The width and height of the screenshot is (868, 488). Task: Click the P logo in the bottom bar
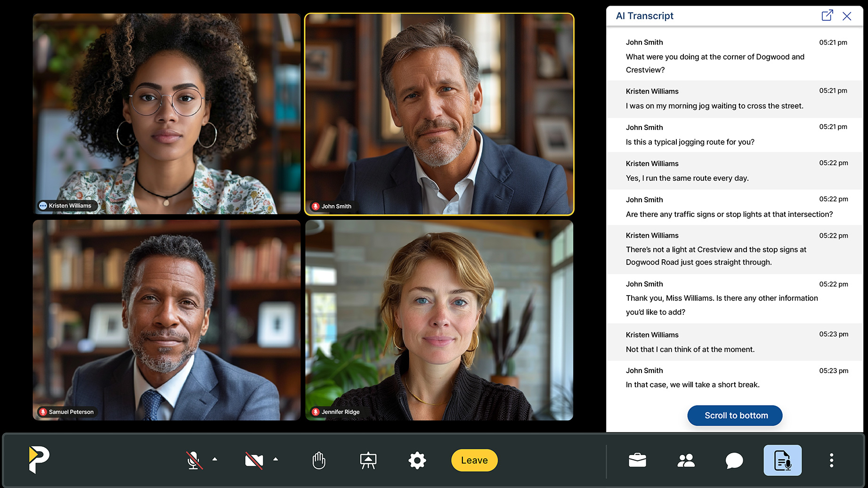point(39,460)
